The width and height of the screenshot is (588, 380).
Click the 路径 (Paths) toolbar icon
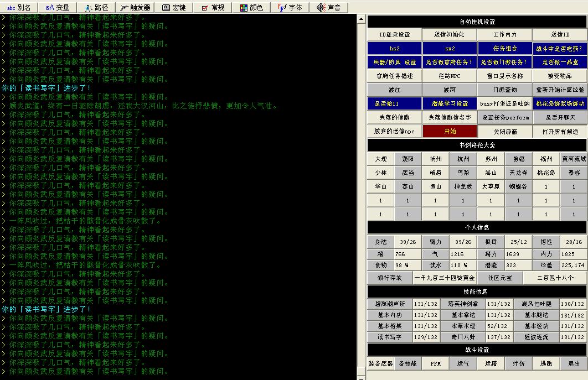(x=96, y=7)
